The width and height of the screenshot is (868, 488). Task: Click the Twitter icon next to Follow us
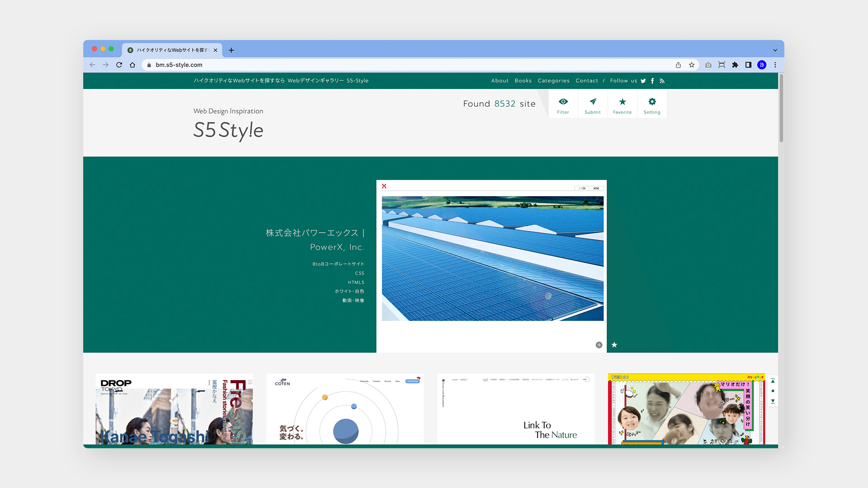tap(643, 80)
